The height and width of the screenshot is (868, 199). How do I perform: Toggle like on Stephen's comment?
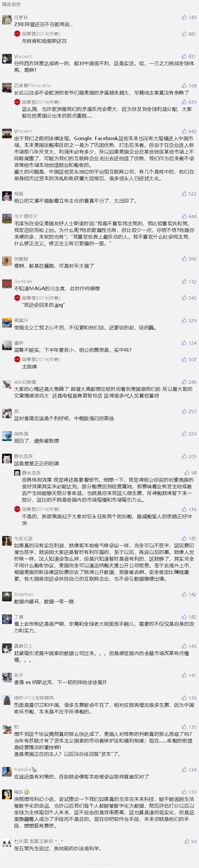pyautogui.click(x=184, y=594)
